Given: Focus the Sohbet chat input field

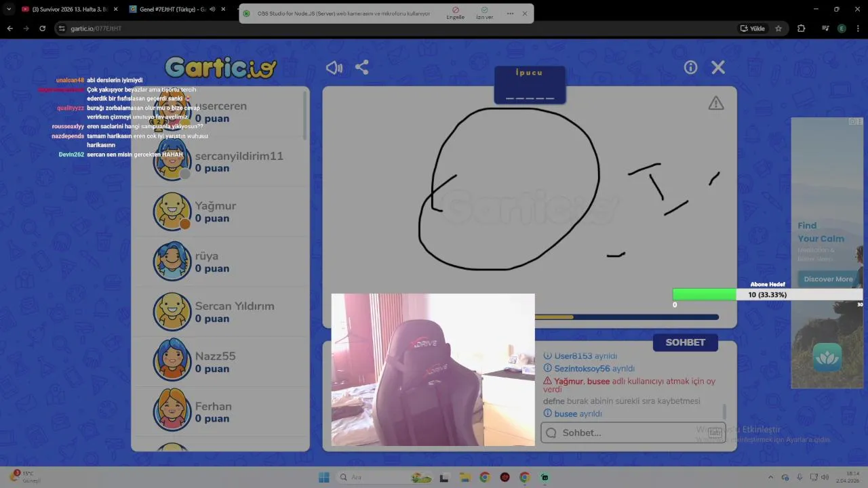Looking at the screenshot, I should [x=633, y=432].
